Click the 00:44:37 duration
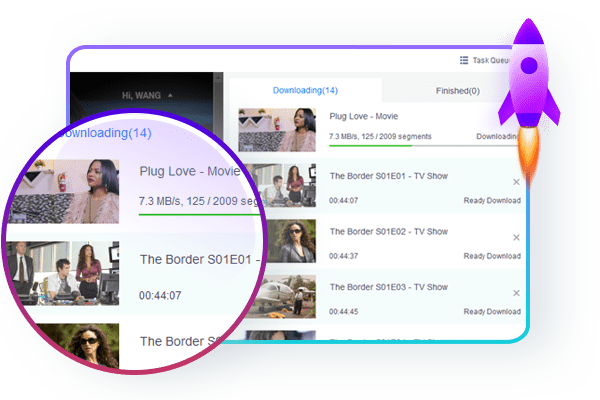This screenshot has height=400, width=600. point(344,256)
